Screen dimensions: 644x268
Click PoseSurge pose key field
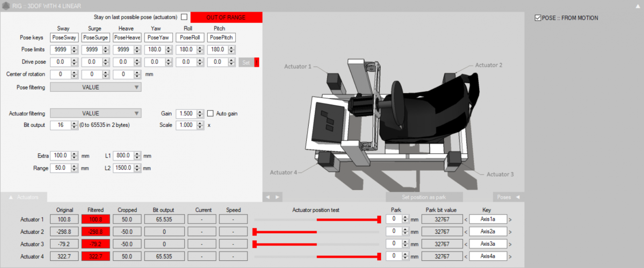click(x=95, y=37)
